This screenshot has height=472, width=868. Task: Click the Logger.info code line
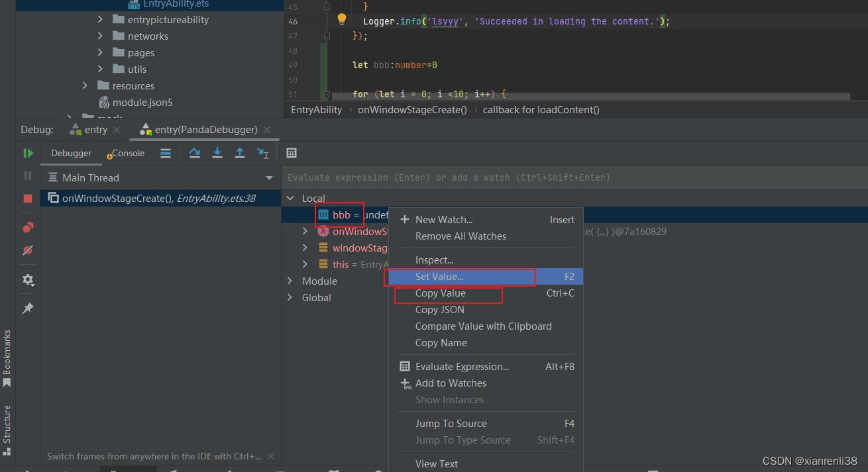tap(517, 21)
